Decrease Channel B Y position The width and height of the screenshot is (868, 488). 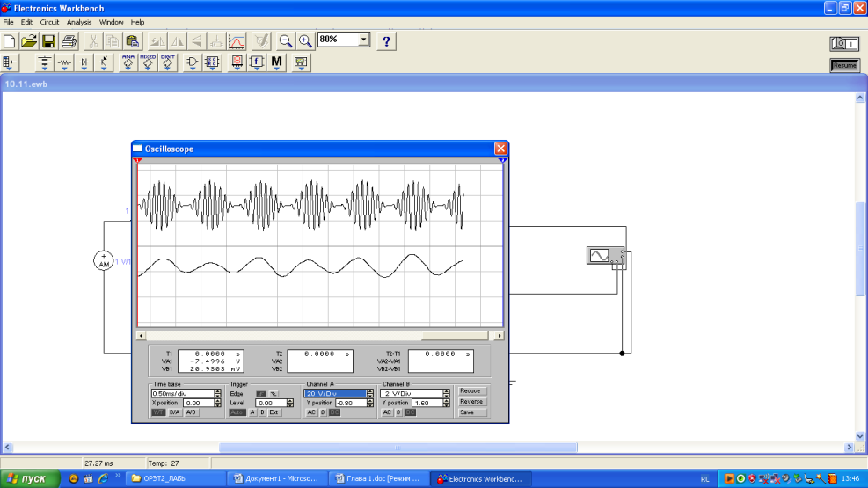446,405
